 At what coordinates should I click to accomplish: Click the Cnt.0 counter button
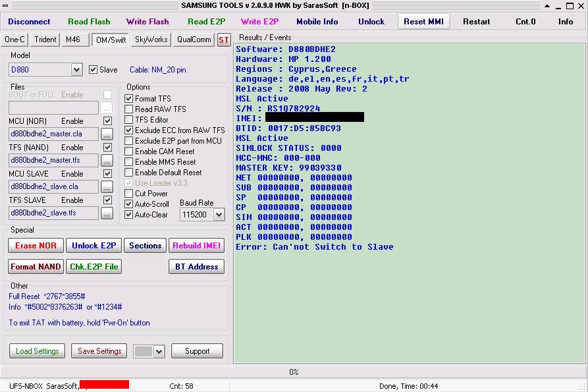click(525, 22)
